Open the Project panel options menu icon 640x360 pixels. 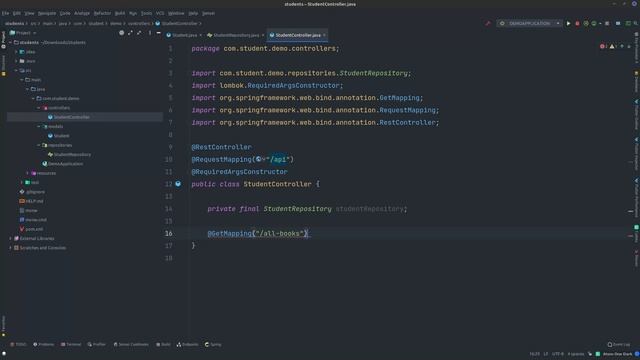pyautogui.click(x=149, y=33)
